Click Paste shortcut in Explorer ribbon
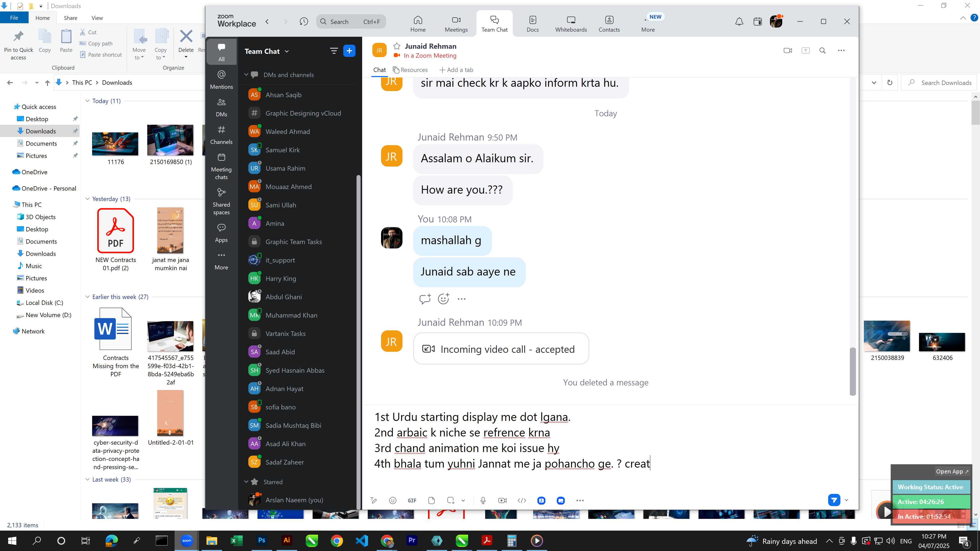The image size is (980, 551). pyautogui.click(x=101, y=55)
